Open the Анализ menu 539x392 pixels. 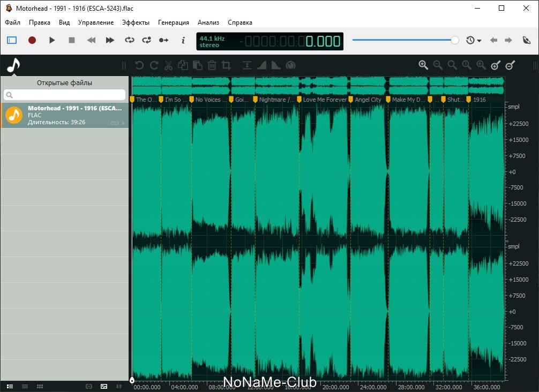208,22
